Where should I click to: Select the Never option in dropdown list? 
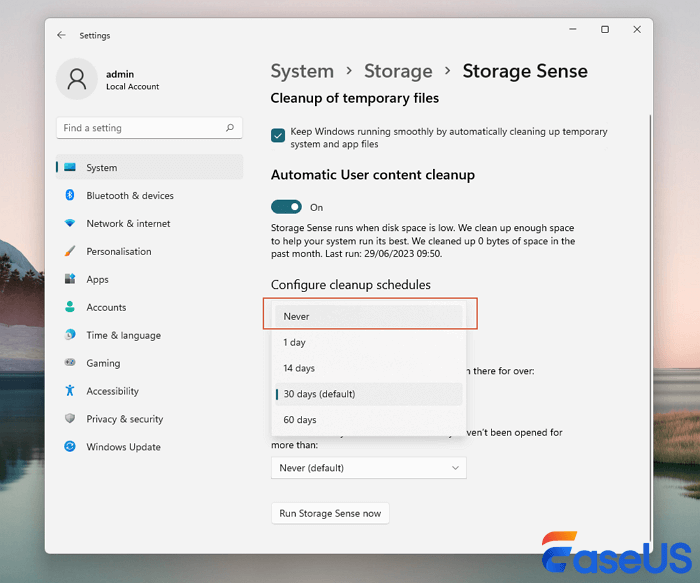368,316
